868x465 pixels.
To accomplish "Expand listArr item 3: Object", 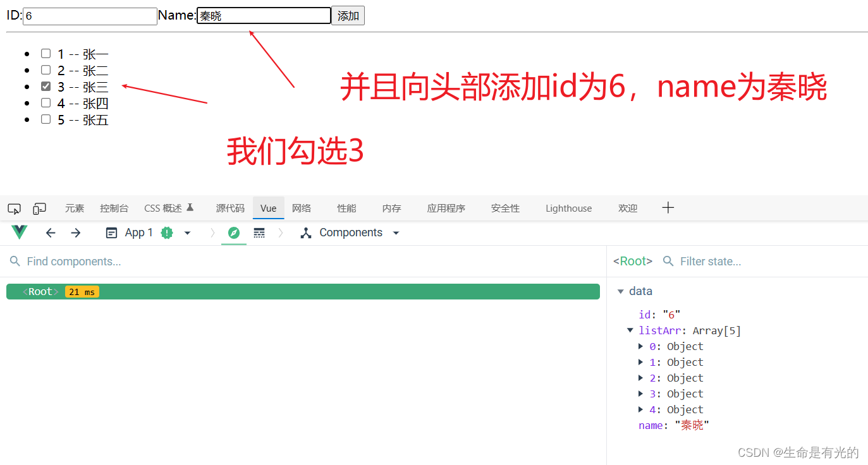I will pos(640,394).
